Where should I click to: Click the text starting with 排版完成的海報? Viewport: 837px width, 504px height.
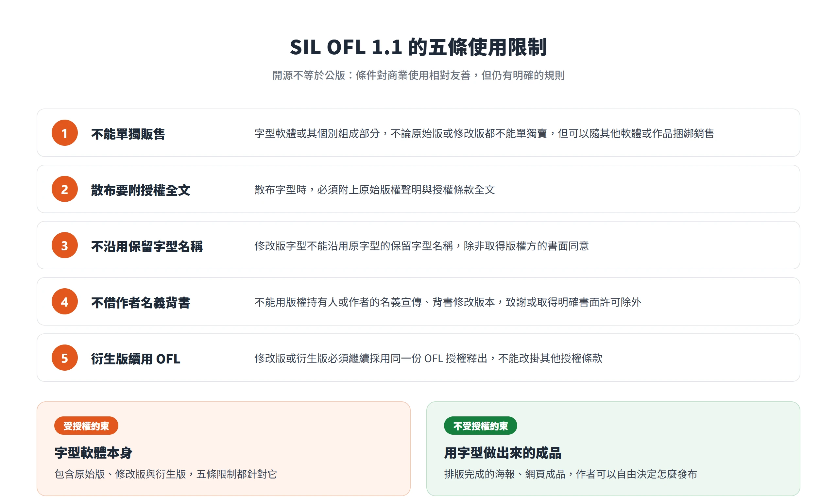point(570,474)
